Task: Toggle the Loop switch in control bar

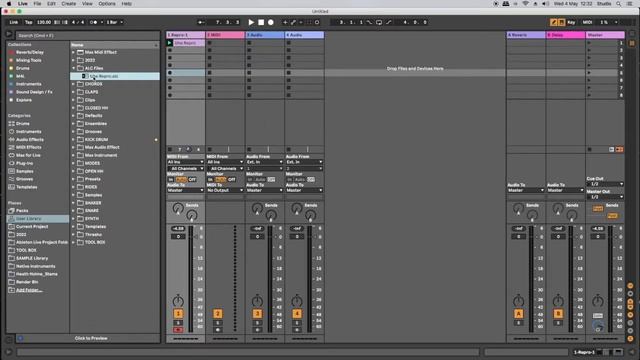Action: click(x=379, y=22)
